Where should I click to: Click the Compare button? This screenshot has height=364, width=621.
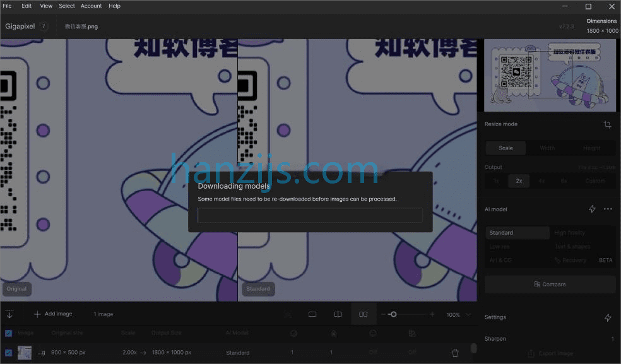coord(550,285)
